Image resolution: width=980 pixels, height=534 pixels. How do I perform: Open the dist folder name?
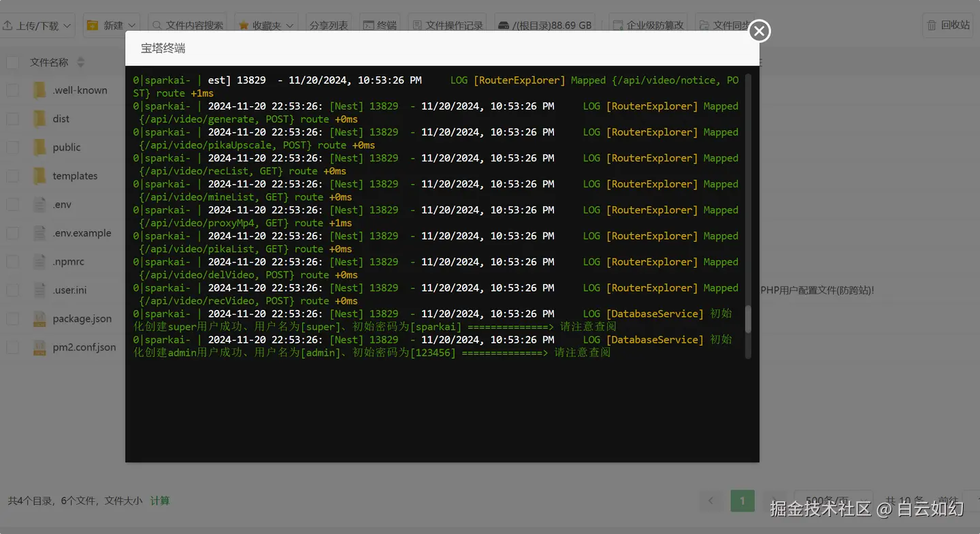(x=61, y=119)
